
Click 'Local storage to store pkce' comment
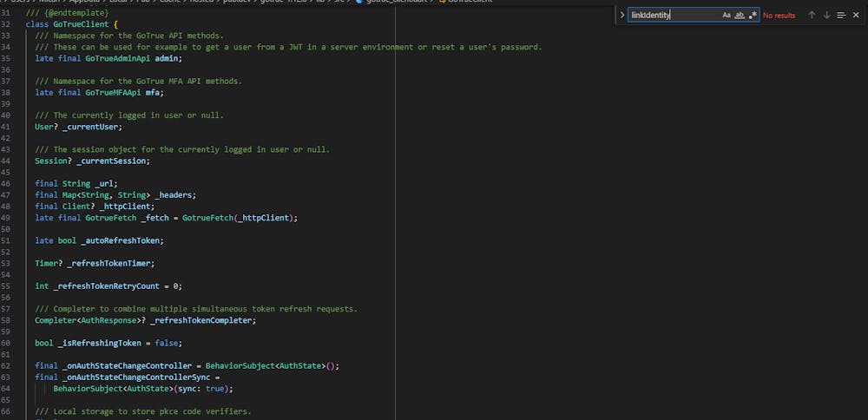point(143,411)
